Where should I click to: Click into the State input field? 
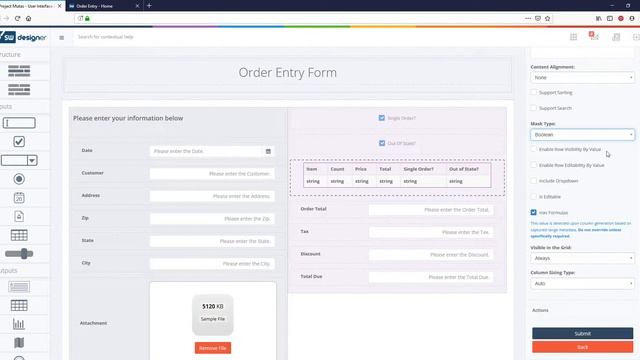[x=212, y=241]
